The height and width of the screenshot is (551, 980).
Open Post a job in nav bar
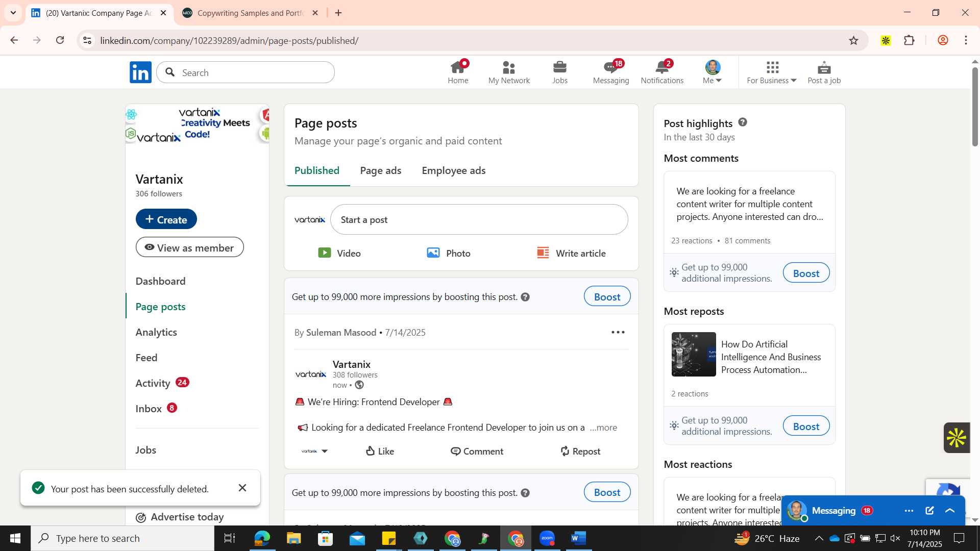tap(824, 72)
